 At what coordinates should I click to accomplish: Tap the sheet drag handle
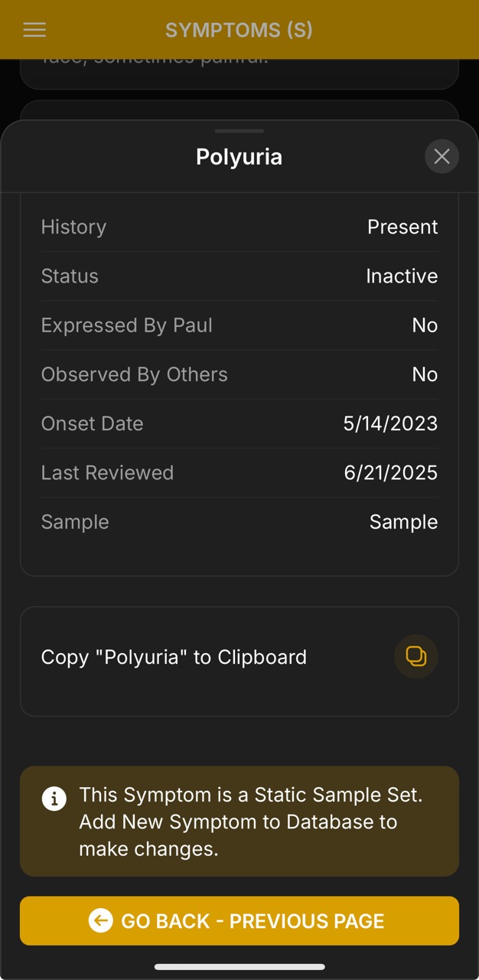(x=239, y=131)
